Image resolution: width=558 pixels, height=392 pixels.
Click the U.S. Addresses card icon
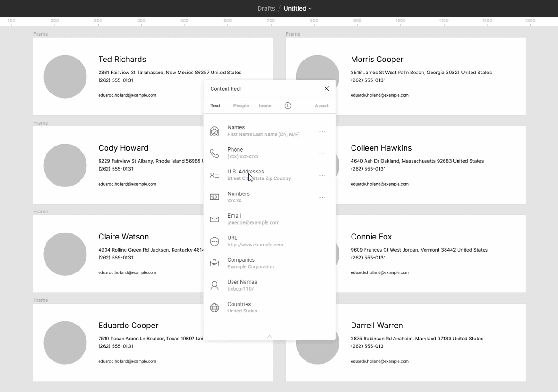tap(214, 175)
